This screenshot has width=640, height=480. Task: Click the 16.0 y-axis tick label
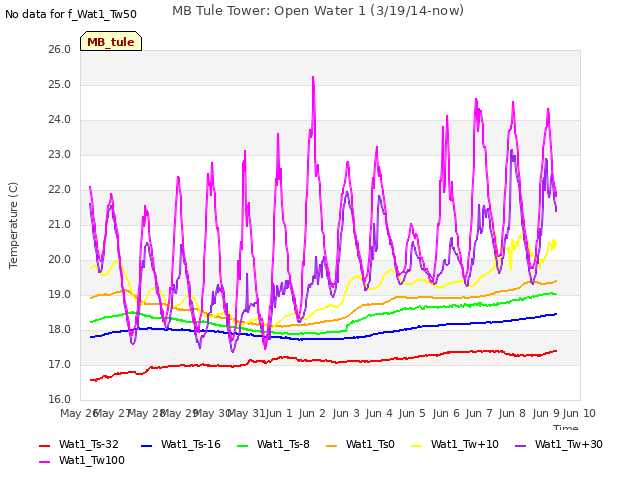pos(60,400)
